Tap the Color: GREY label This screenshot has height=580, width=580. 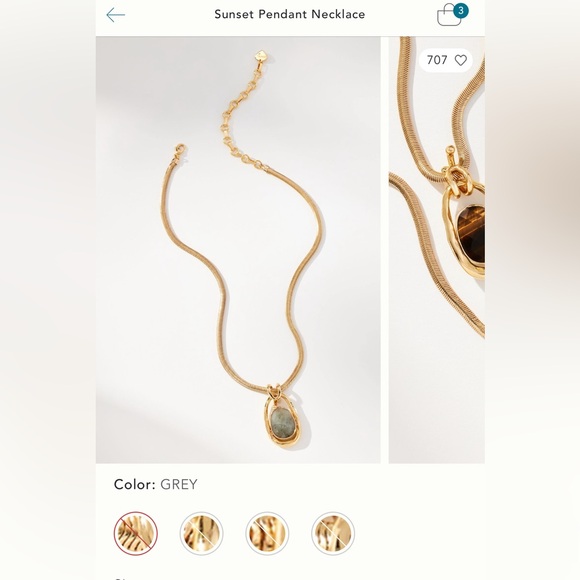156,484
